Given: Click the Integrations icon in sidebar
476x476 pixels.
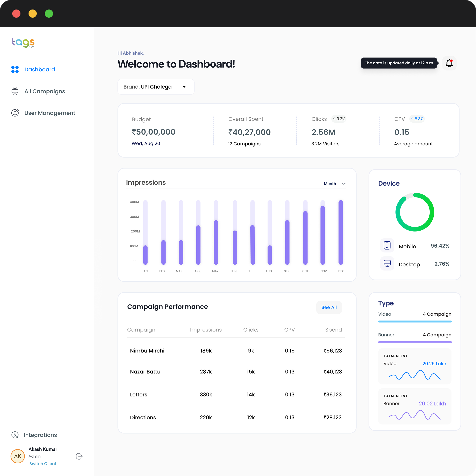Looking at the screenshot, I should tap(15, 435).
